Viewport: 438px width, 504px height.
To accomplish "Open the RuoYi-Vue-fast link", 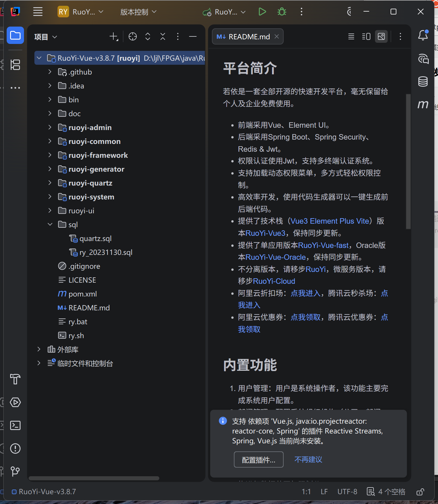I will pos(323,245).
